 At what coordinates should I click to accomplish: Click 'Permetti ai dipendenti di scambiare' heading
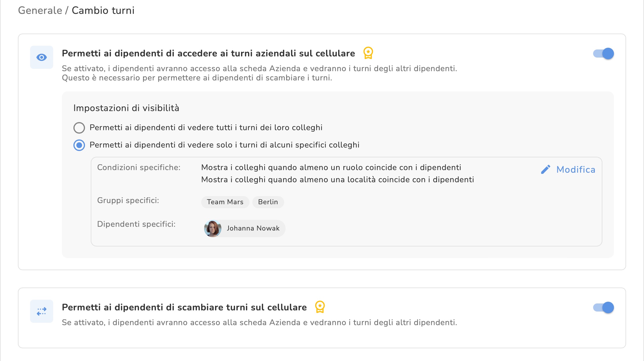[x=184, y=307]
